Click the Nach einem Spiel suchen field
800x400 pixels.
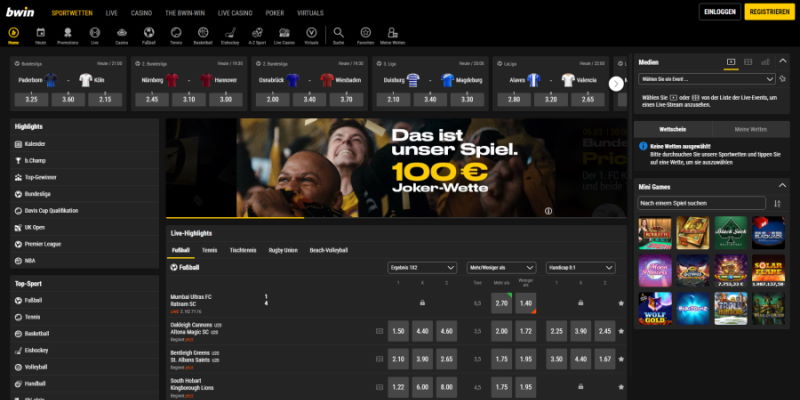(x=702, y=204)
